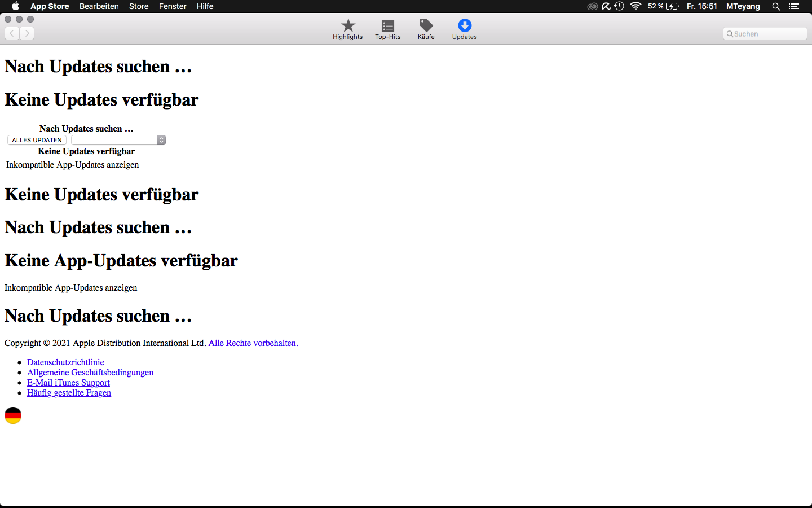Click the heading Keine App-Updates verfügbar
This screenshot has height=508, width=812.
(x=121, y=260)
